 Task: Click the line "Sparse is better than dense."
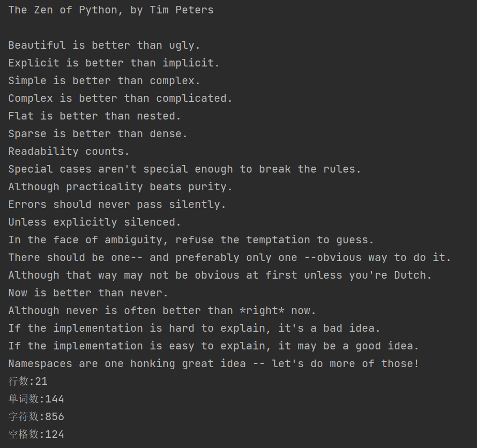pyautogui.click(x=98, y=133)
